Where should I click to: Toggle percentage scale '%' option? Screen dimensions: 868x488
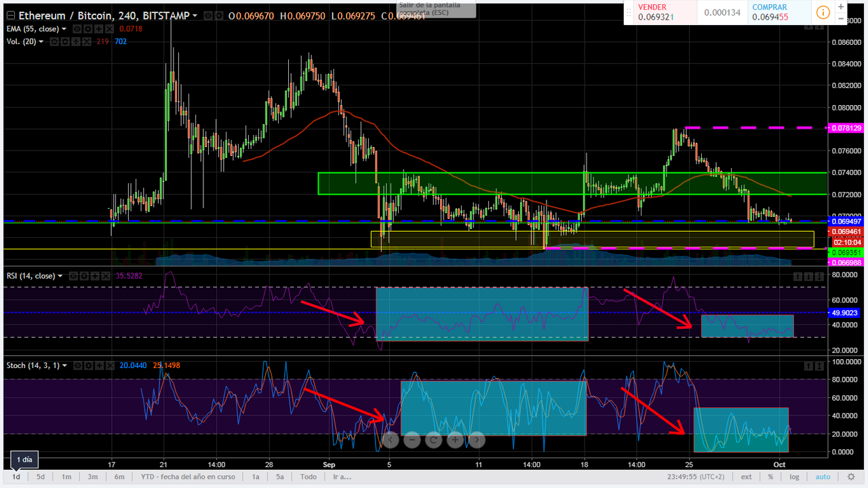click(x=770, y=476)
